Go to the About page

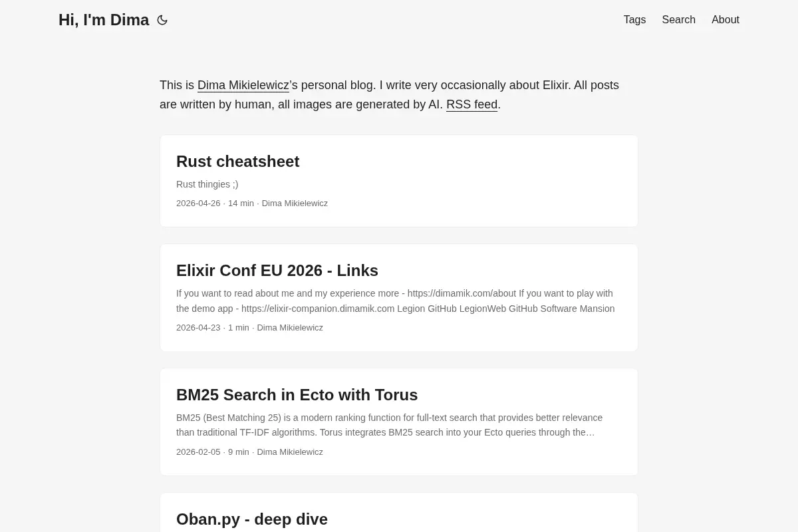coord(726,20)
